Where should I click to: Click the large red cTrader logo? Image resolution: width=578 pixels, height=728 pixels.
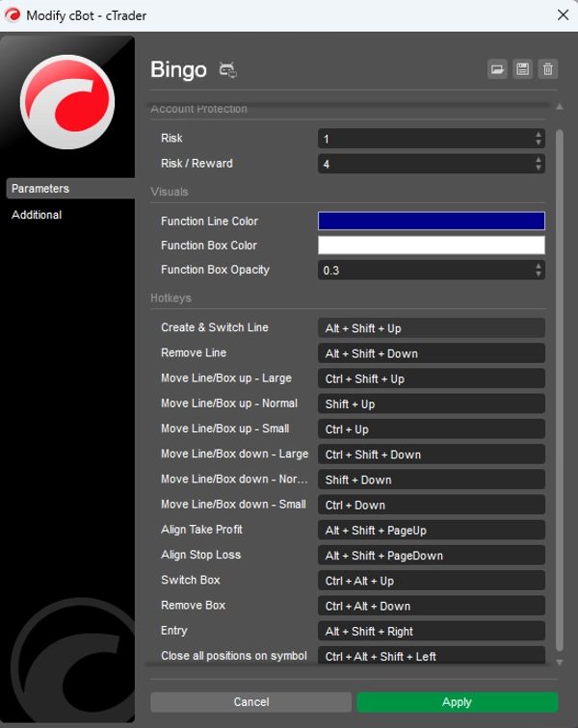coord(67,102)
